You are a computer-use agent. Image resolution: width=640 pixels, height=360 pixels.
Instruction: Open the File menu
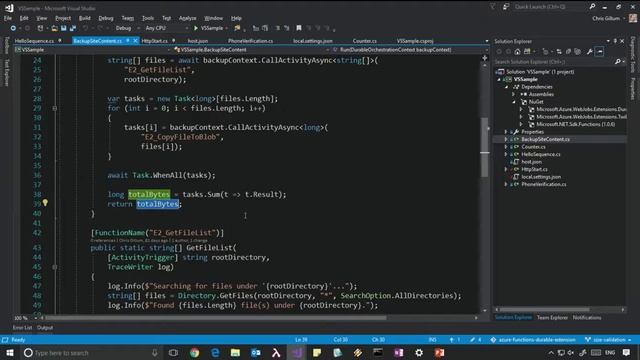coord(8,18)
